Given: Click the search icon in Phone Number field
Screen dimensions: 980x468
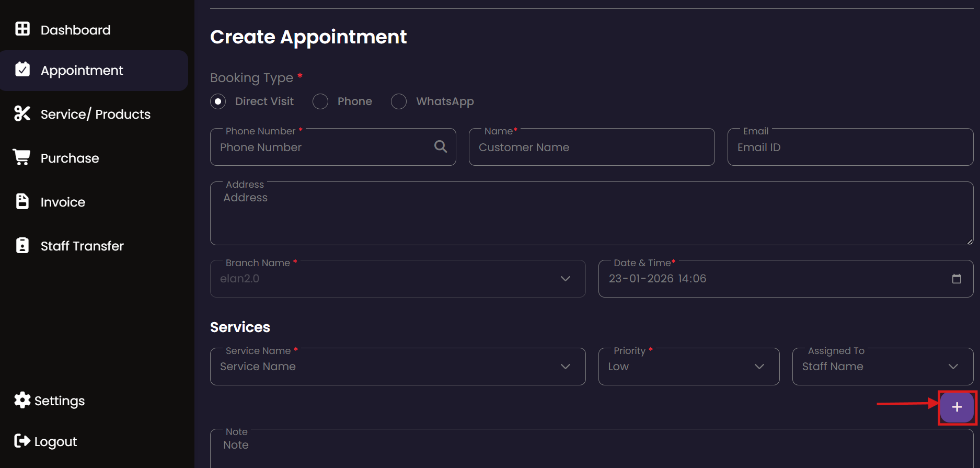Looking at the screenshot, I should (441, 147).
